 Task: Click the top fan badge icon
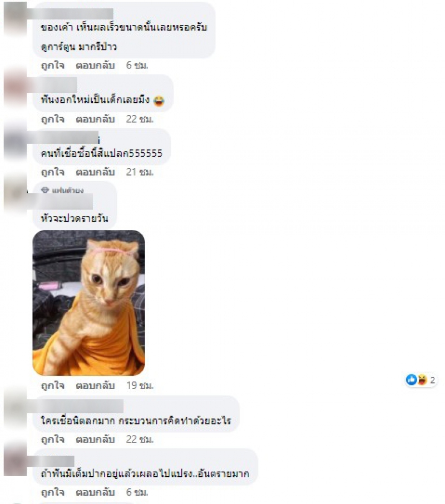pos(45,190)
